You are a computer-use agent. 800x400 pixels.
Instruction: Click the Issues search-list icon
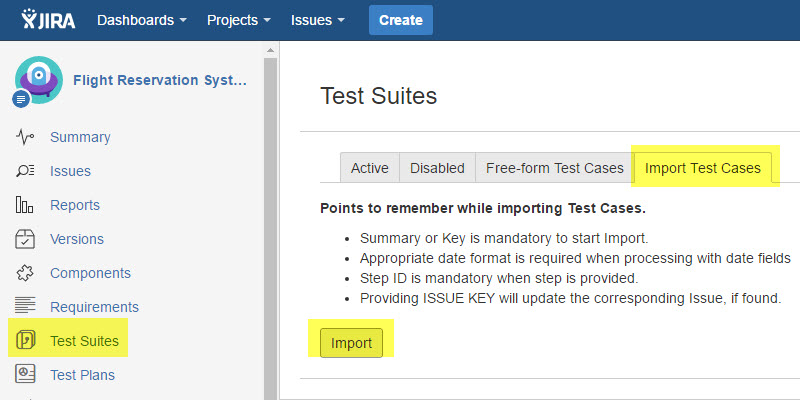pyautogui.click(x=26, y=171)
